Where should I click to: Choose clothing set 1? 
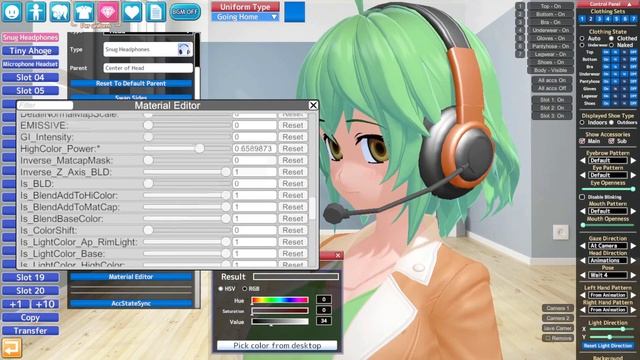pos(582,19)
